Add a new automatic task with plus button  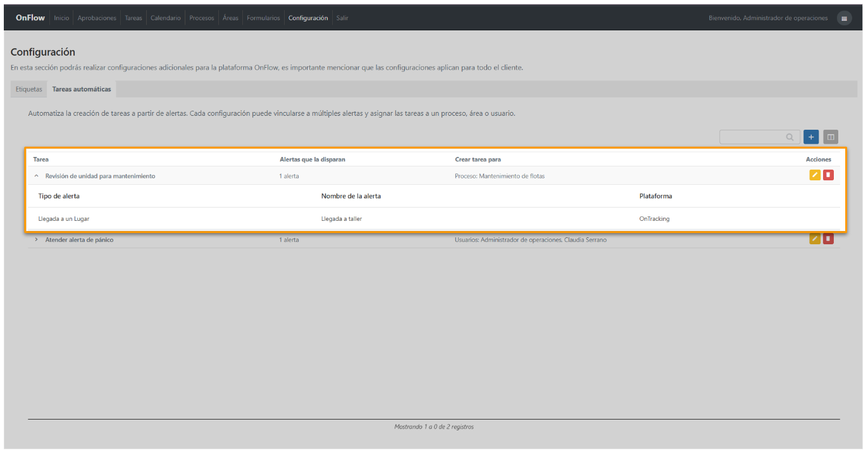click(811, 137)
